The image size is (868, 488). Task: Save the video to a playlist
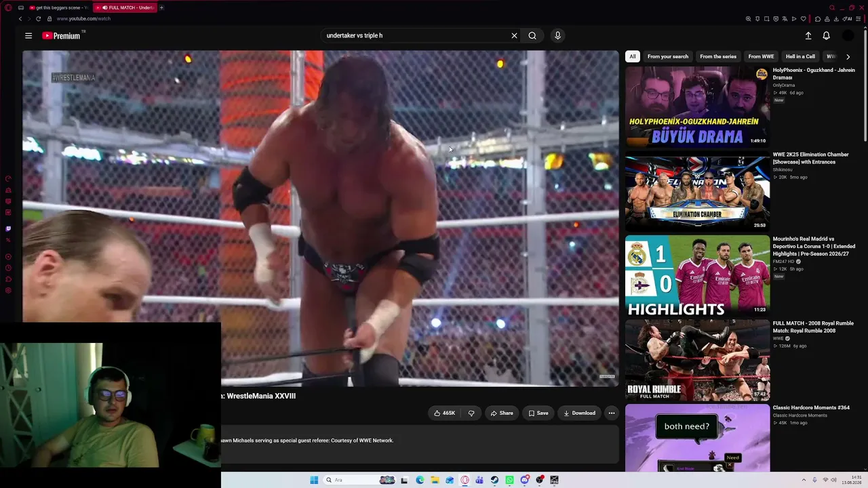(x=538, y=413)
